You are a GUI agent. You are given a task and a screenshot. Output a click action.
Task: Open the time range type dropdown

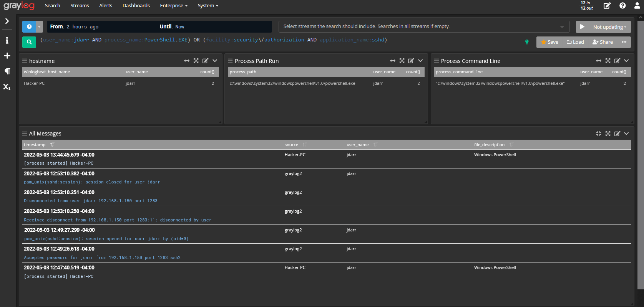[x=39, y=27]
